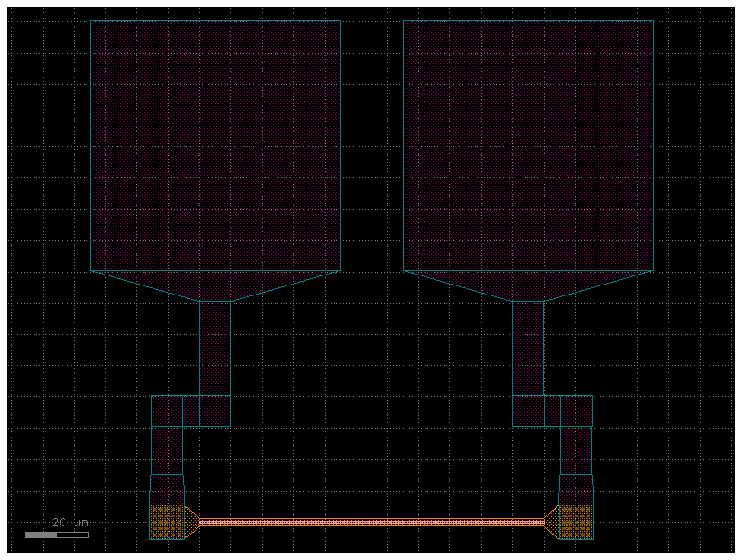742x560 pixels.
Task: Click the 20 µm scale label
Action: pos(70,523)
